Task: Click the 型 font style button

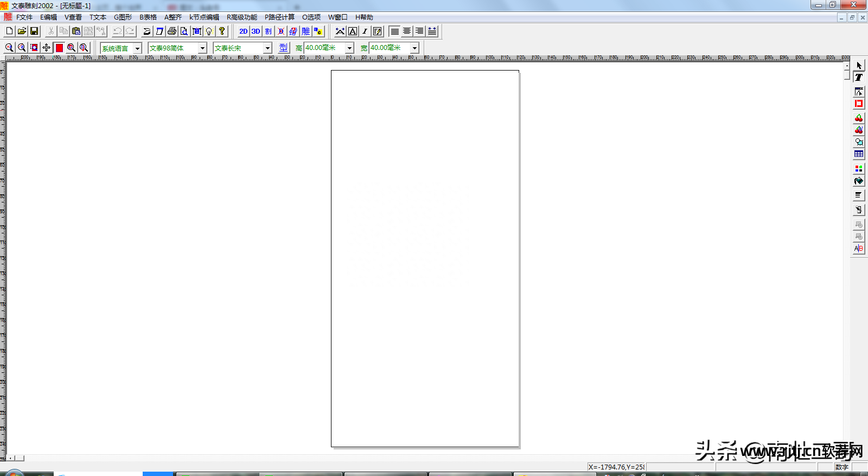Action: point(284,48)
